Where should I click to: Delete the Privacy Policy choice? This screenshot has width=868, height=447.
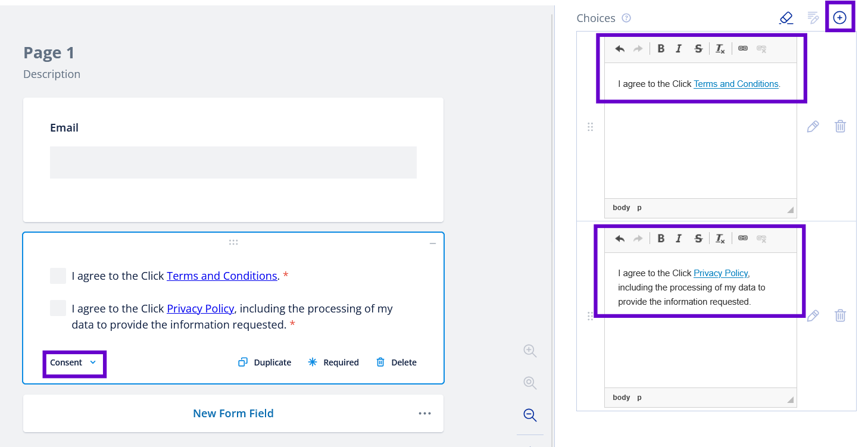coord(840,315)
